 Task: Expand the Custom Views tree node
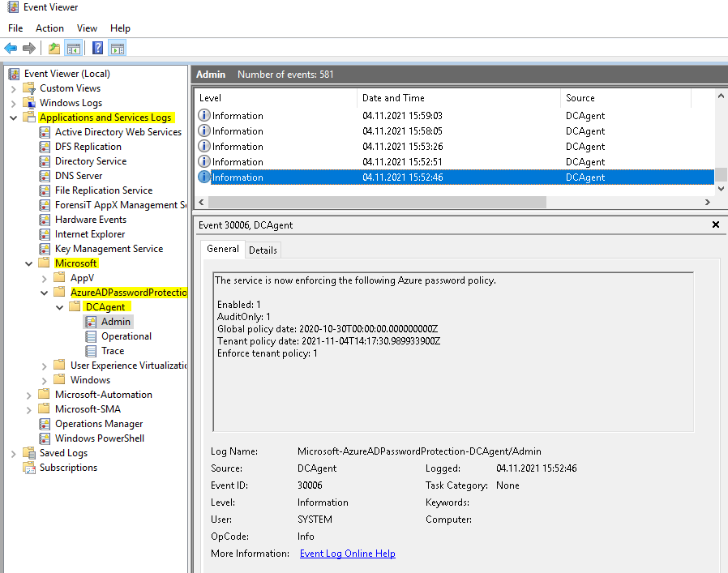(x=14, y=88)
